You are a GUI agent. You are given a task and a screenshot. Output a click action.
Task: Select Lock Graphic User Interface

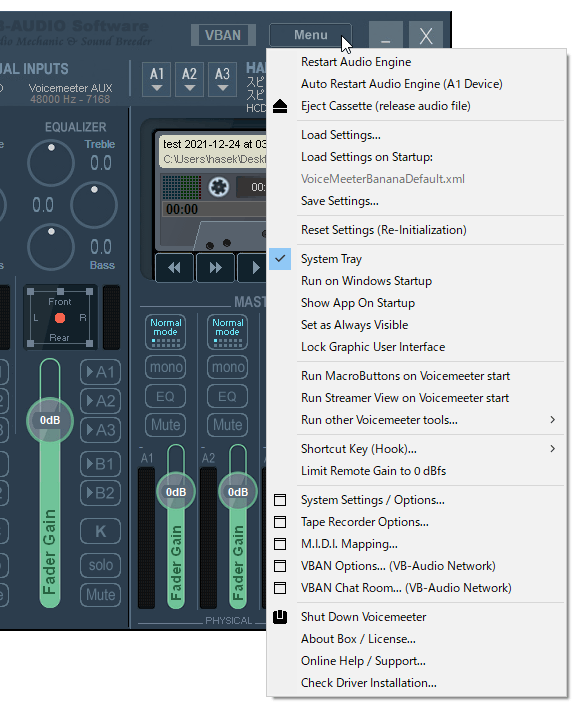416,347
